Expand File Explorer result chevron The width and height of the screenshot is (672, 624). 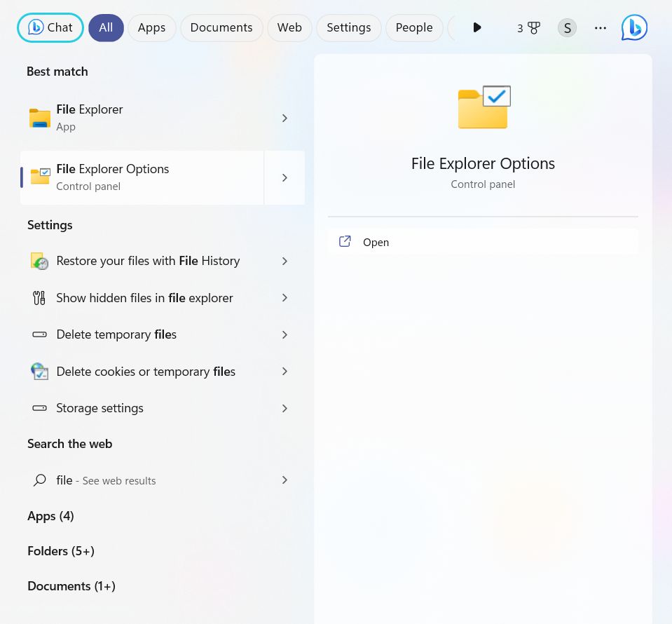pyautogui.click(x=284, y=118)
